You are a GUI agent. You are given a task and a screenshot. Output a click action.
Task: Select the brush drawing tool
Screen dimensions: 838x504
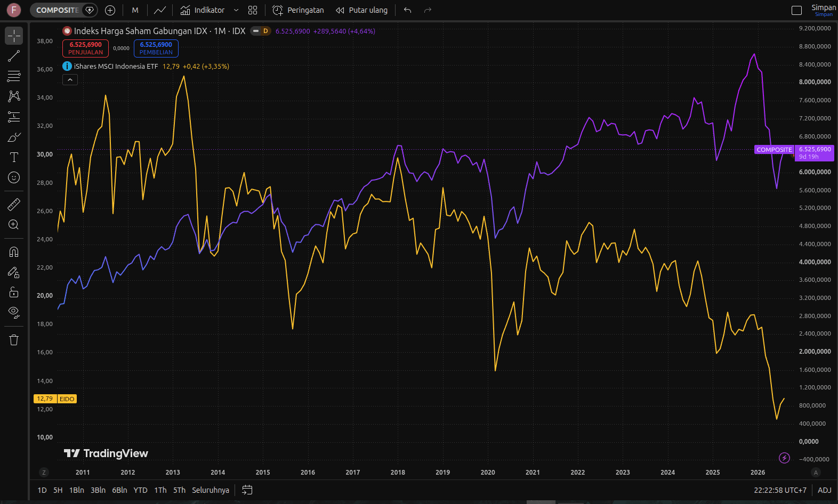14,137
